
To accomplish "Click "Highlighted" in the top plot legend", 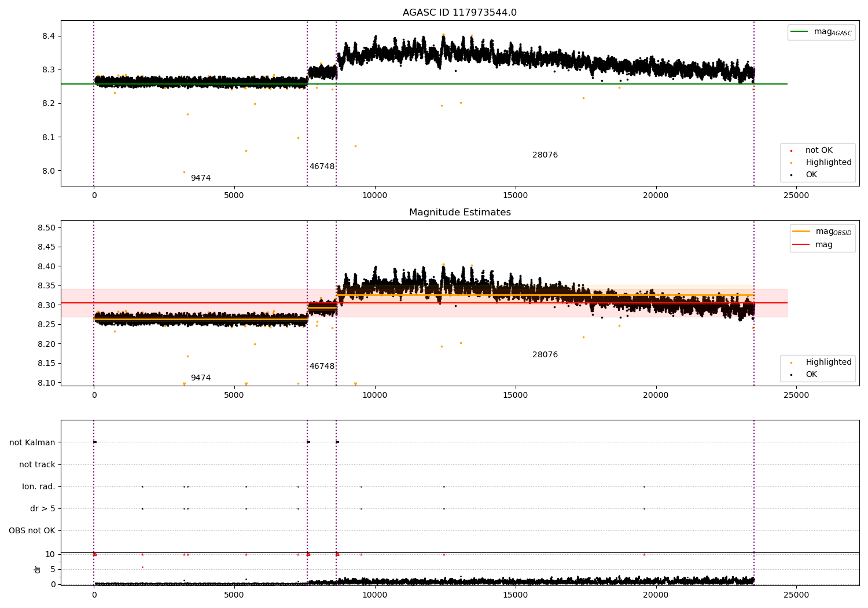I will pyautogui.click(x=829, y=163).
